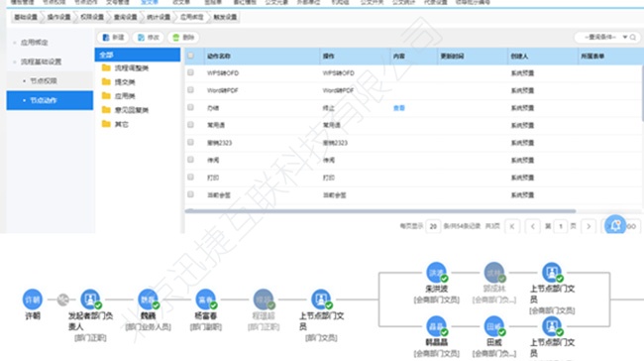Switch to the 基础设置 breadcrumb tab

26,17
